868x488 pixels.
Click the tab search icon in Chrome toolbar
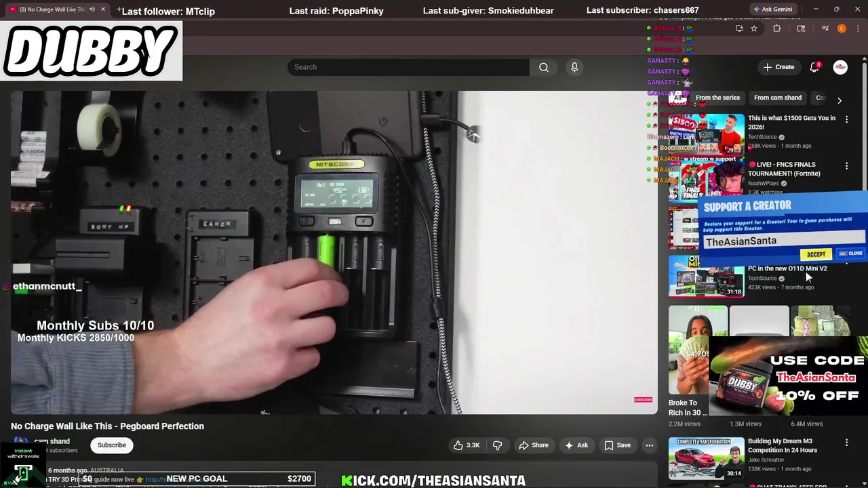[801, 28]
